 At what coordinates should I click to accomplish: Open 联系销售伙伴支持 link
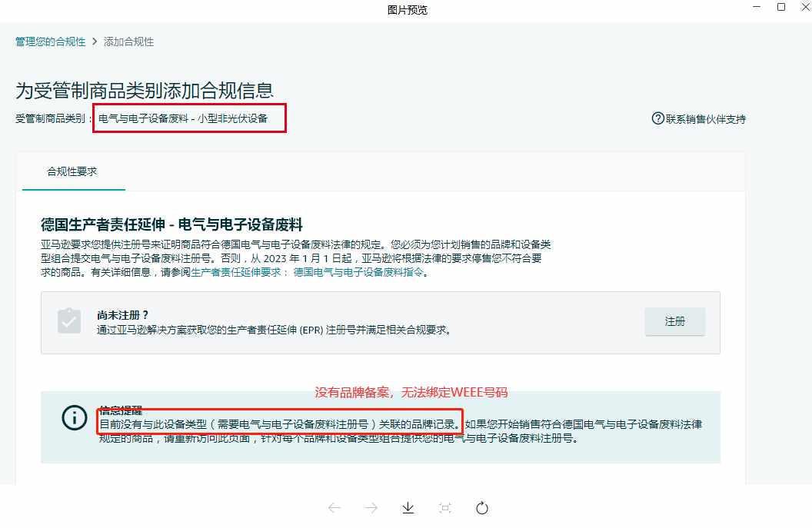[706, 119]
